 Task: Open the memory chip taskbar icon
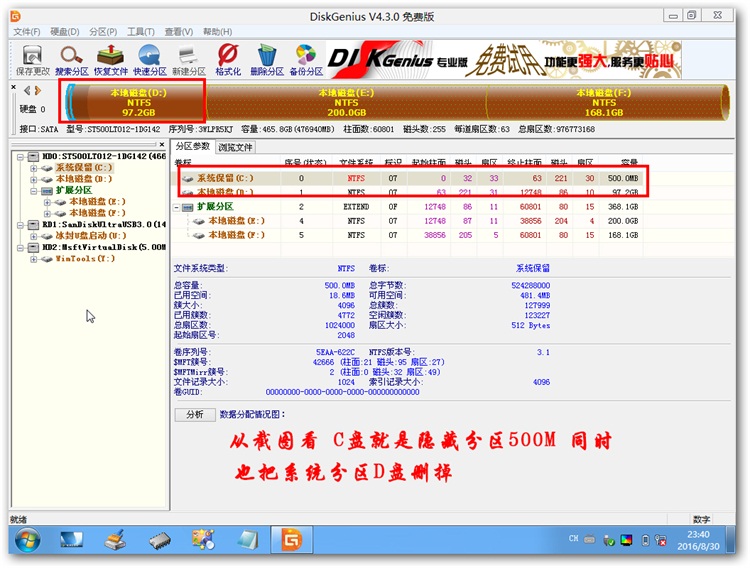point(159,541)
